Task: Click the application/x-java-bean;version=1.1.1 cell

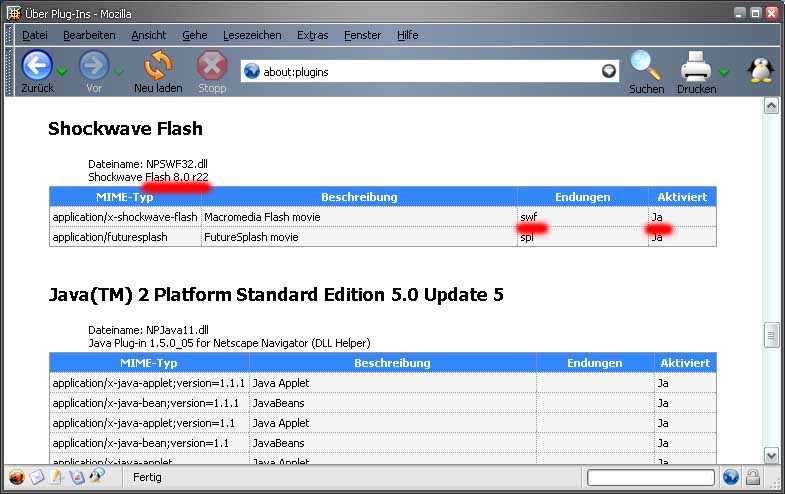Action: point(149,403)
